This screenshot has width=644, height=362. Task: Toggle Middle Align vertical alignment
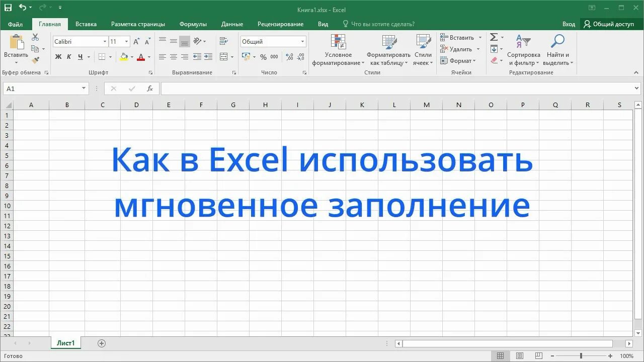[x=174, y=41]
